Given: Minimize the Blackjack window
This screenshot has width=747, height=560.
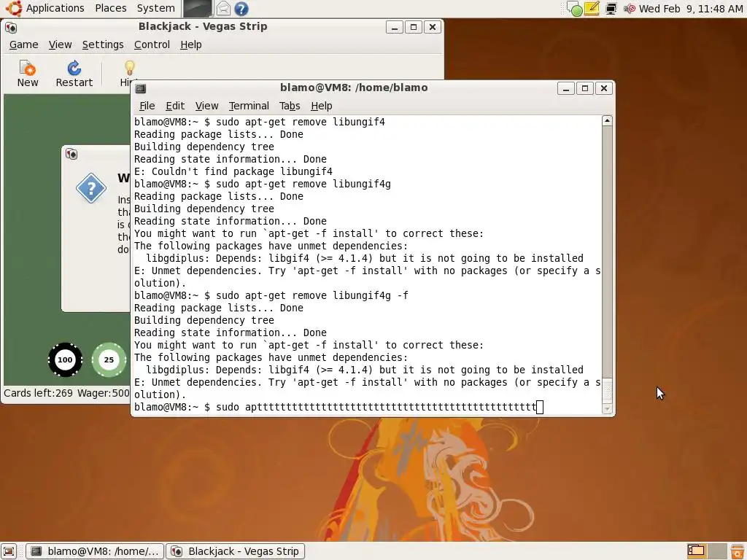Looking at the screenshot, I should pyautogui.click(x=394, y=27).
